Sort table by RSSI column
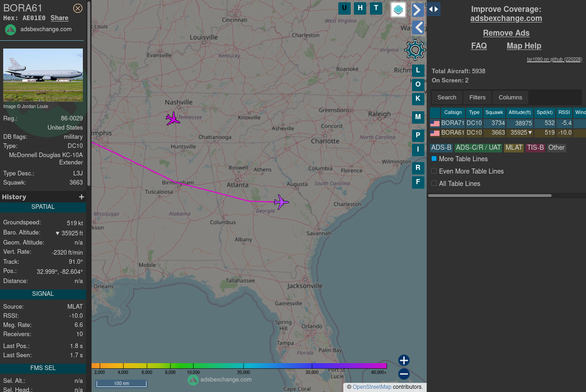586x392 pixels. coord(564,113)
